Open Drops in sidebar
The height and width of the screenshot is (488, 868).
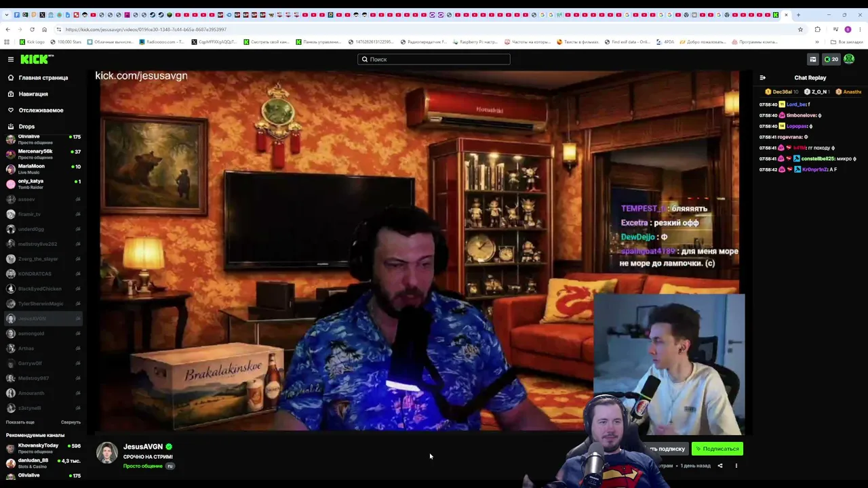point(26,127)
